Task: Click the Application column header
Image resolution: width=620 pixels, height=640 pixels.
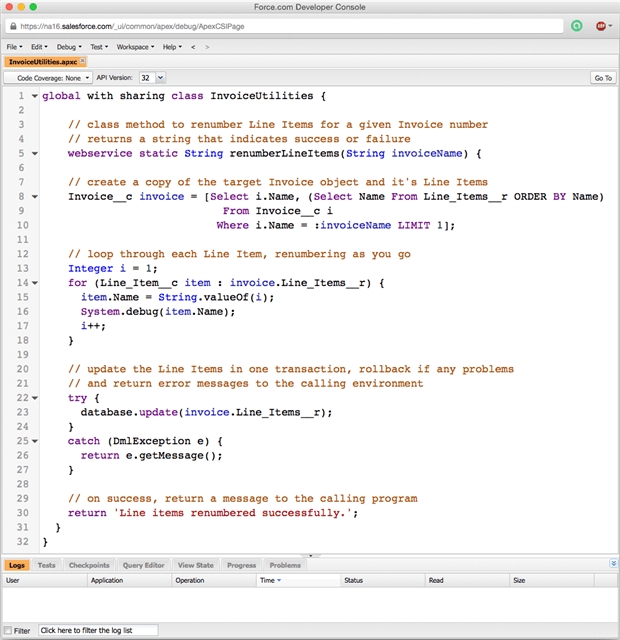Action: [x=129, y=580]
